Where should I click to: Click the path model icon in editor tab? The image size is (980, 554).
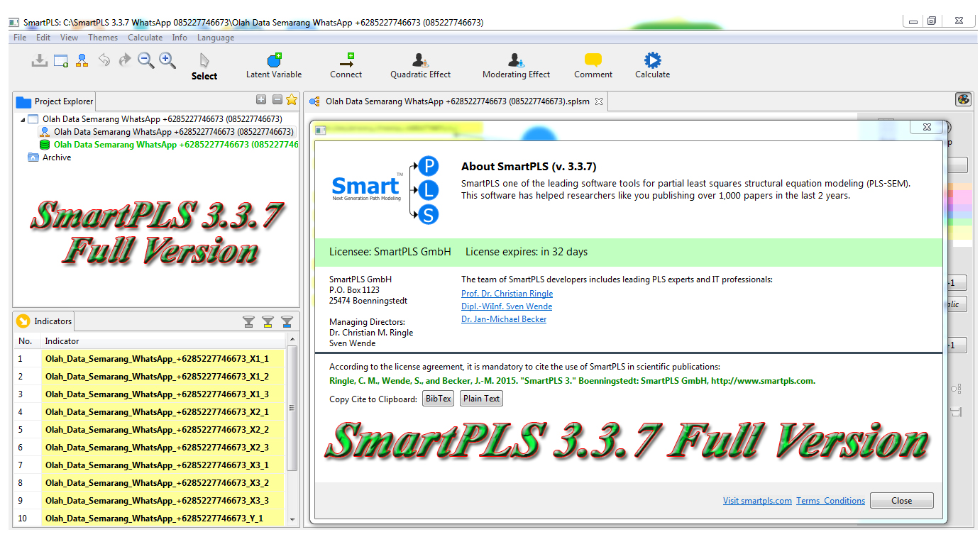(314, 101)
